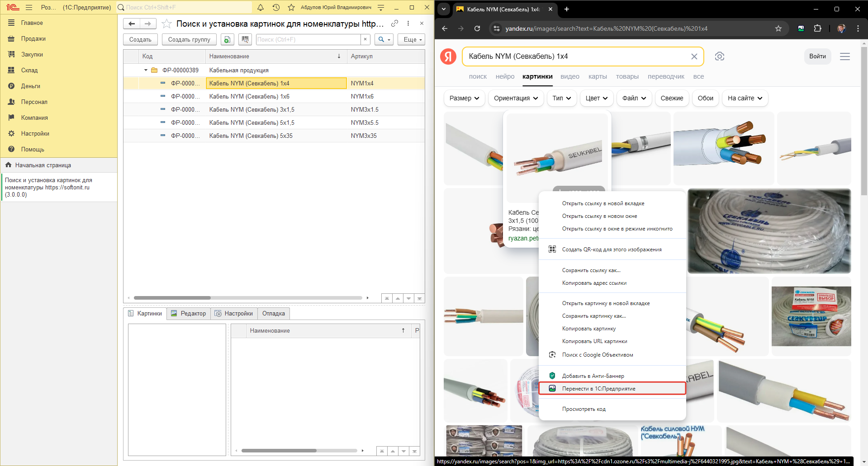Expand the Еще menu in 1C
The height and width of the screenshot is (466, 868).
[412, 39]
